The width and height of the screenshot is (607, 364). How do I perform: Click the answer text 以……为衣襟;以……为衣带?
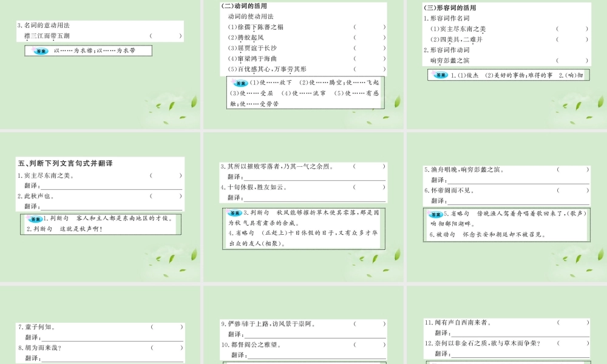(95, 51)
